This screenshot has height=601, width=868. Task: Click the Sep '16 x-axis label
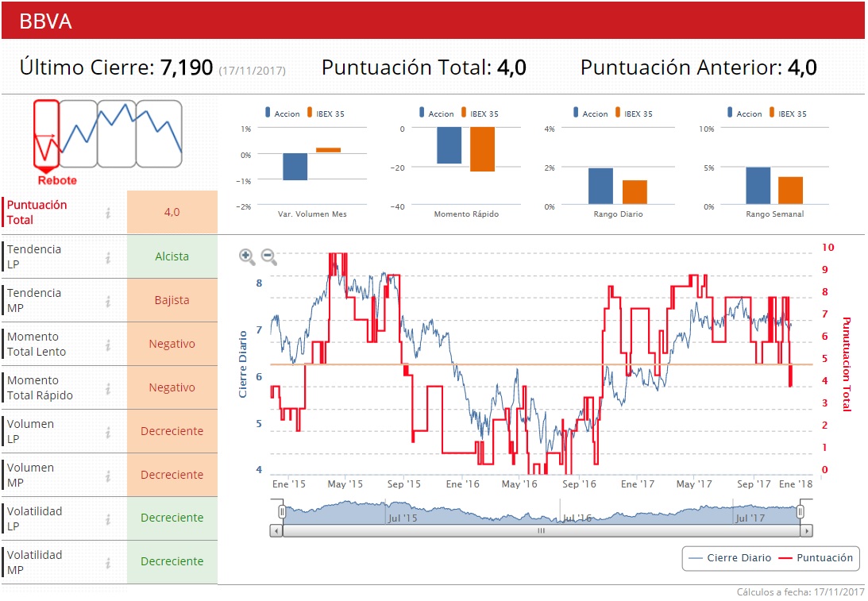579,484
